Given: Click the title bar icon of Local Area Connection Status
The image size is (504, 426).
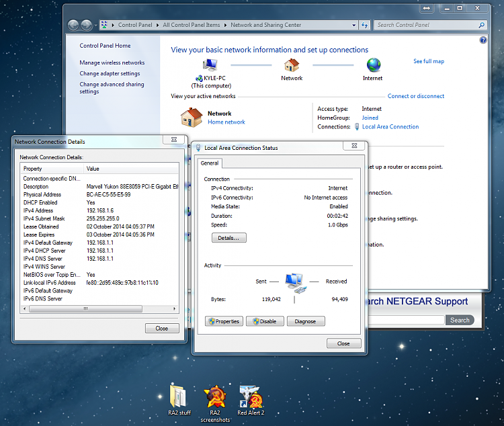Looking at the screenshot, I should click(x=198, y=148).
